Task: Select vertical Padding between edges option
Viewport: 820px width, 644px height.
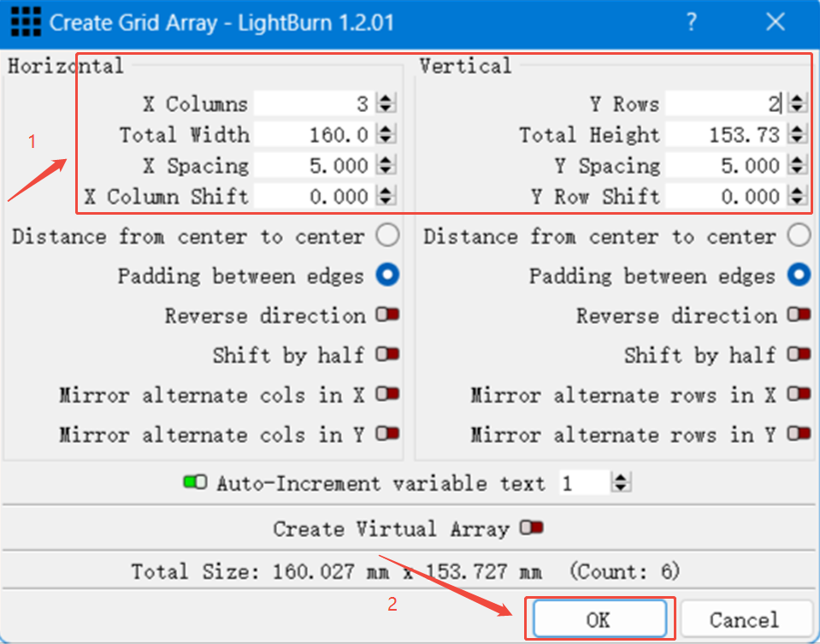Action: click(x=799, y=275)
